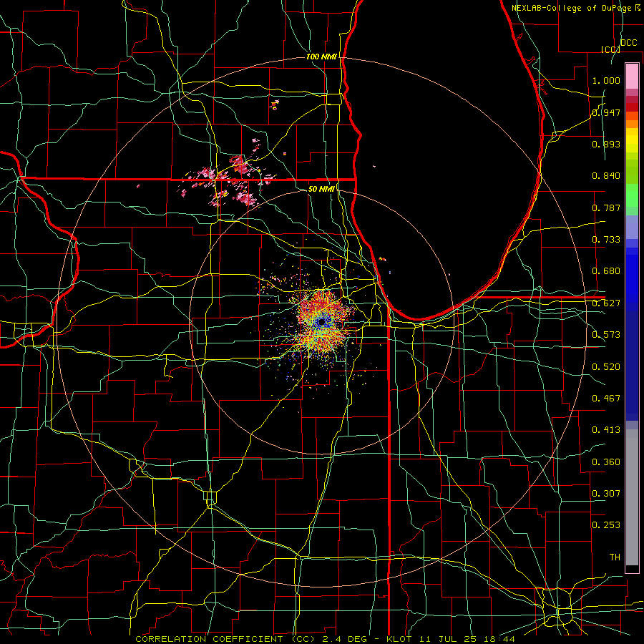Click the 0.840 scale value

coord(606,176)
